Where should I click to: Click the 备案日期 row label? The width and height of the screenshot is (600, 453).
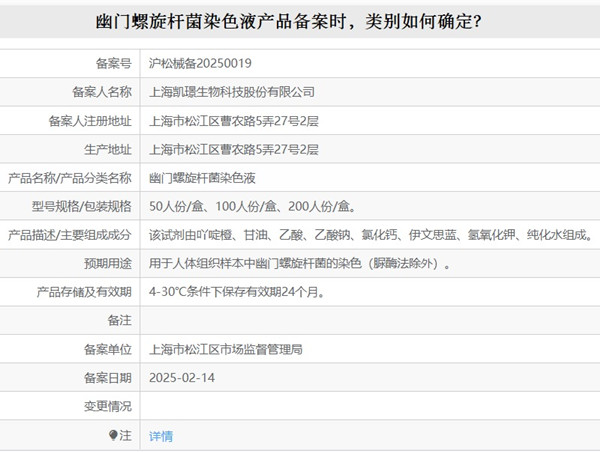[x=108, y=378]
